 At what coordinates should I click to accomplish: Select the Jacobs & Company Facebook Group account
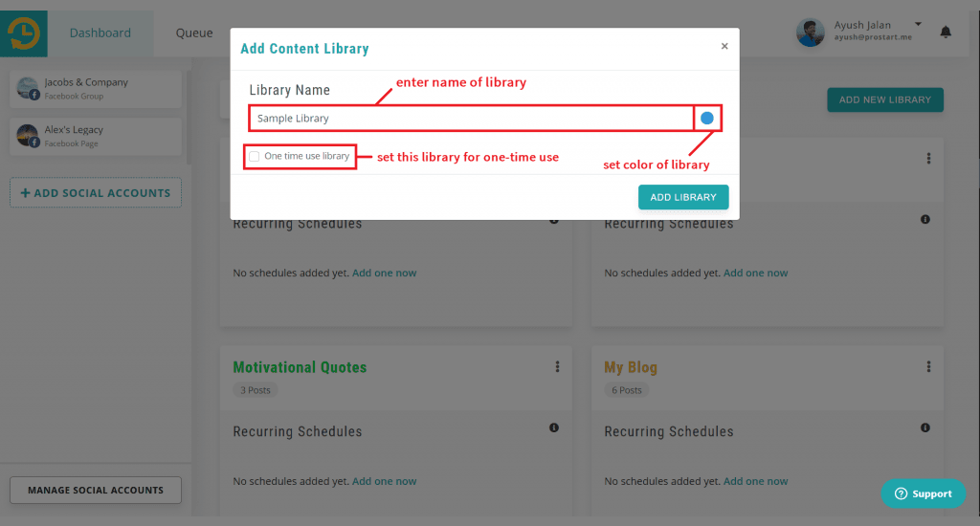click(x=96, y=89)
